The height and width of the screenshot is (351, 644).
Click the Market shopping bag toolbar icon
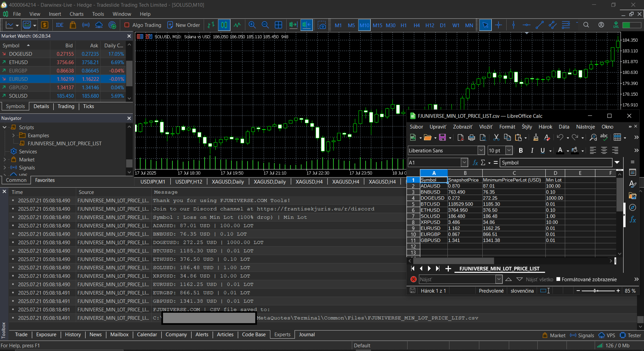(x=73, y=25)
